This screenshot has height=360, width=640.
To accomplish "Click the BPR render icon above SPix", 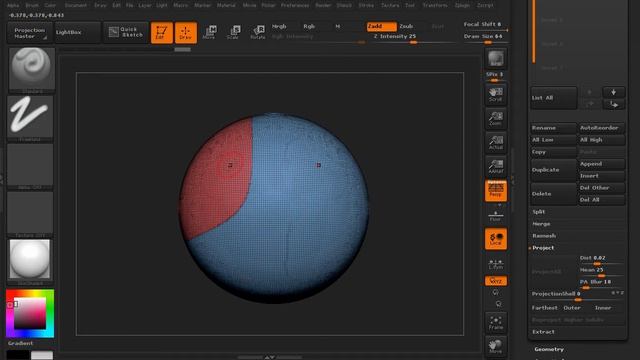I will click(x=496, y=58).
